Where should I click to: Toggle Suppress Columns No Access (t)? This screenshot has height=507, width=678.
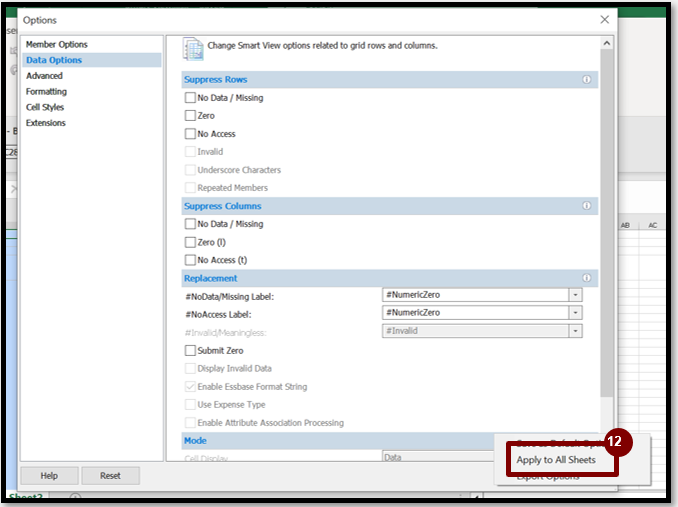(190, 260)
